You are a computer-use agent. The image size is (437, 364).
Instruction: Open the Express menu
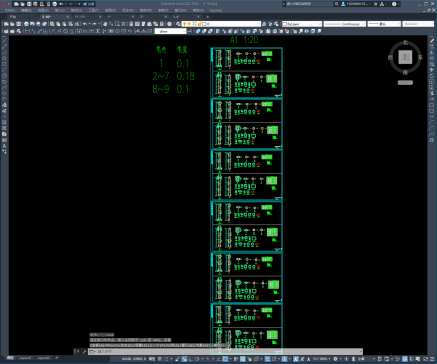(x=216, y=10)
